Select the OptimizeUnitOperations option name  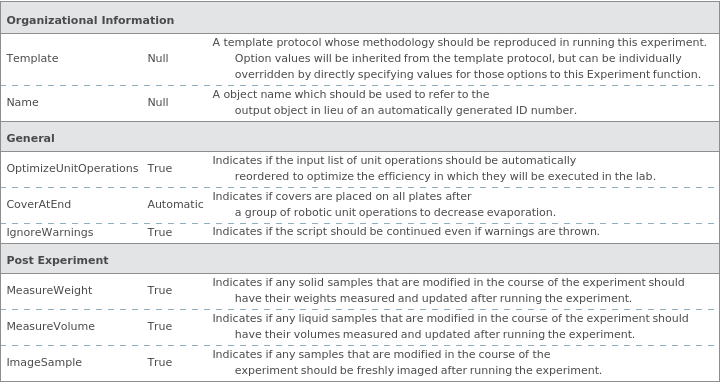72,169
